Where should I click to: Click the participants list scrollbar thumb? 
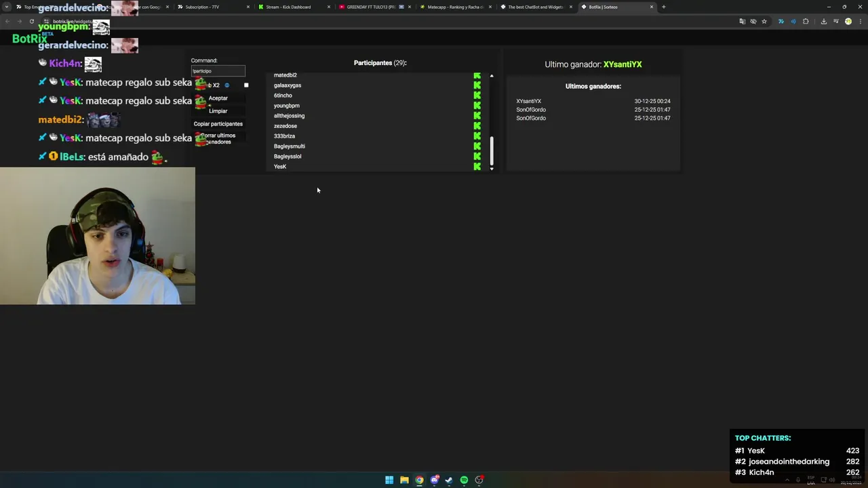click(x=492, y=150)
